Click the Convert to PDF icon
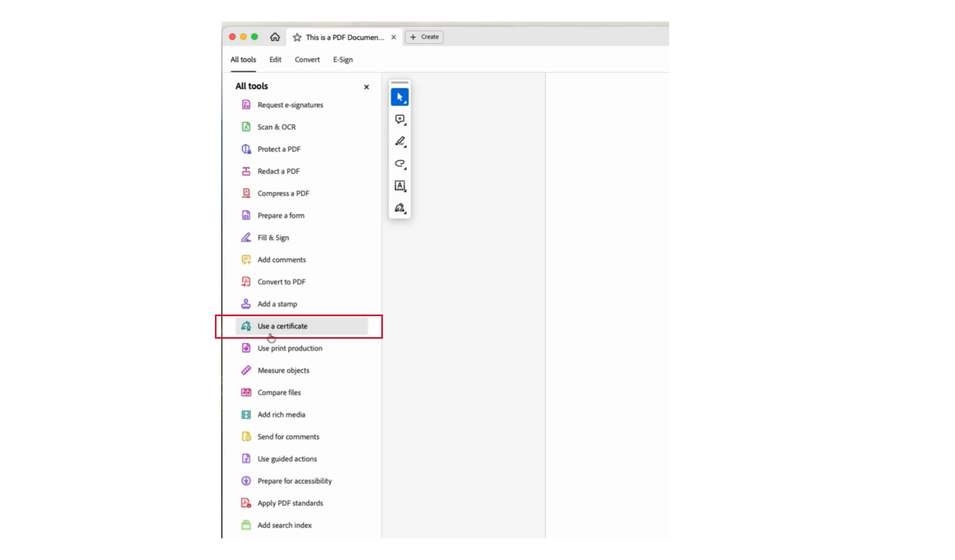The width and height of the screenshot is (955, 560). click(246, 281)
